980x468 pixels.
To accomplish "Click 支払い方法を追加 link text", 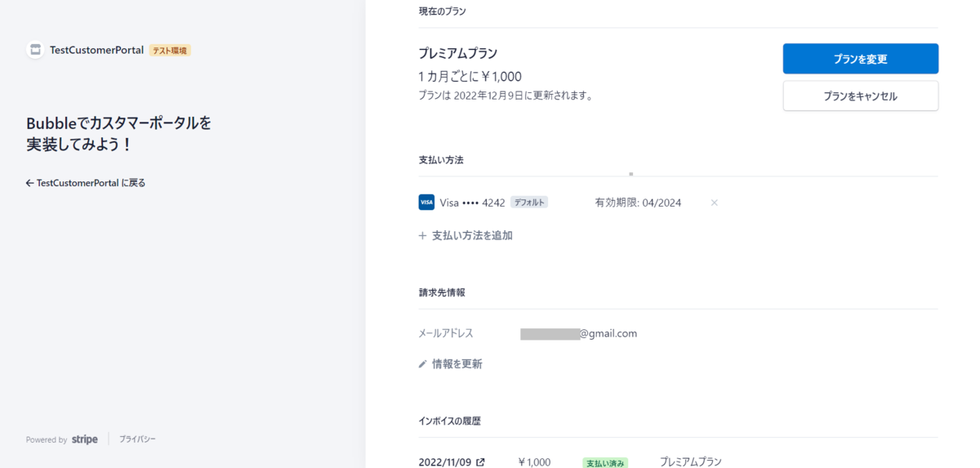I will [472, 235].
